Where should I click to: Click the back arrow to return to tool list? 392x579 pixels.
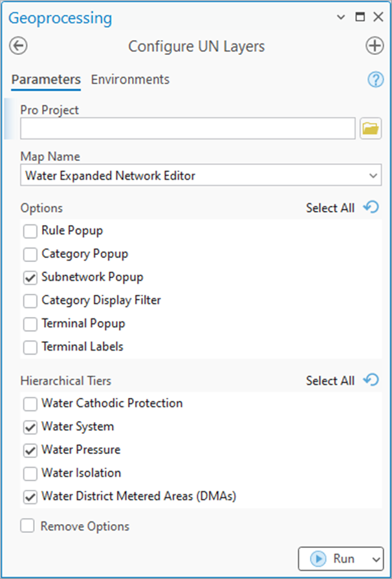pos(18,46)
